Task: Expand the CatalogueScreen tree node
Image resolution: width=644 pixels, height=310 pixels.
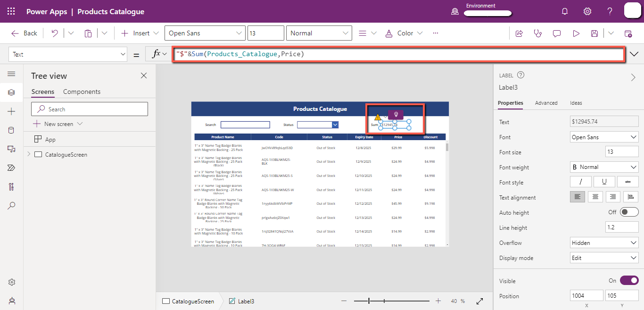Action: (x=29, y=154)
